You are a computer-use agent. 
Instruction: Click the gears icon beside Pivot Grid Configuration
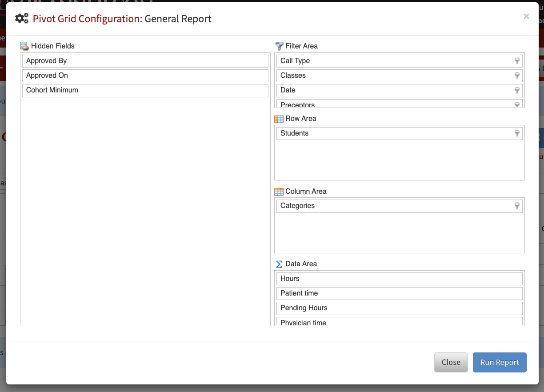click(x=22, y=19)
